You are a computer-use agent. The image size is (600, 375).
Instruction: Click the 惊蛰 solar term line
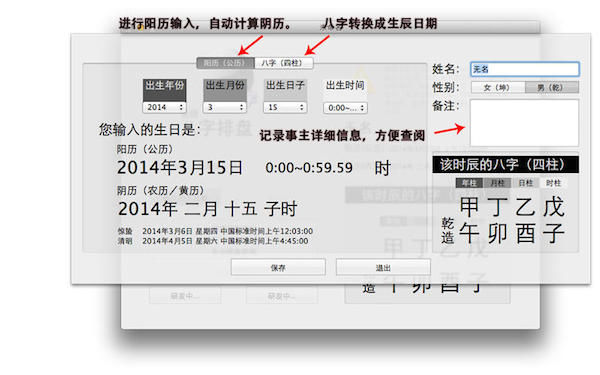pos(215,231)
